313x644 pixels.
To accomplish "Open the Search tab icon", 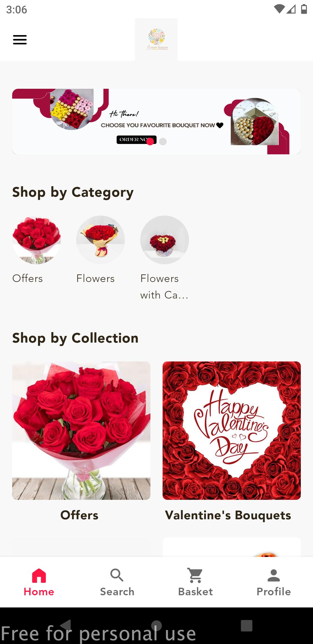I will point(117,575).
